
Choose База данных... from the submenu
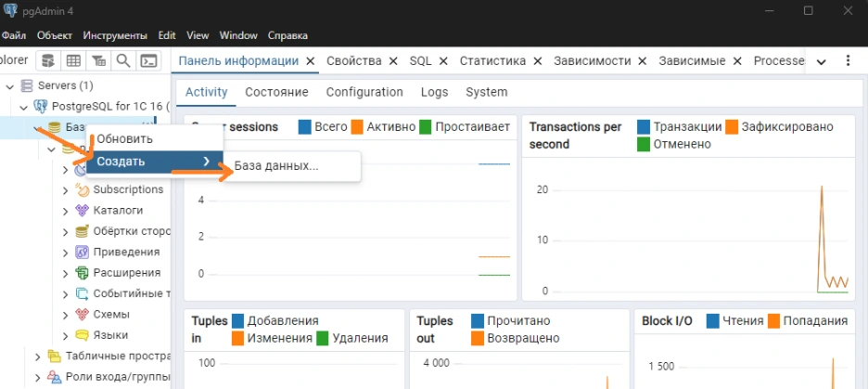(x=275, y=166)
